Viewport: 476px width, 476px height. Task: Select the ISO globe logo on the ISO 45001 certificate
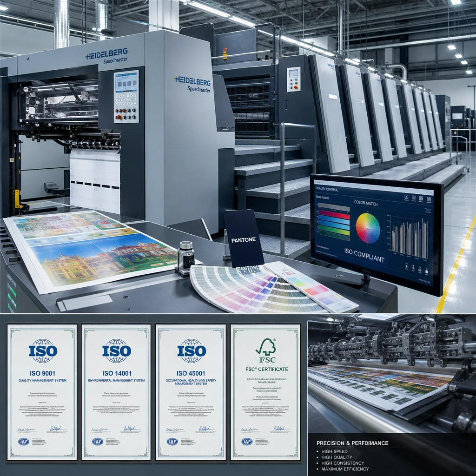[x=192, y=351]
